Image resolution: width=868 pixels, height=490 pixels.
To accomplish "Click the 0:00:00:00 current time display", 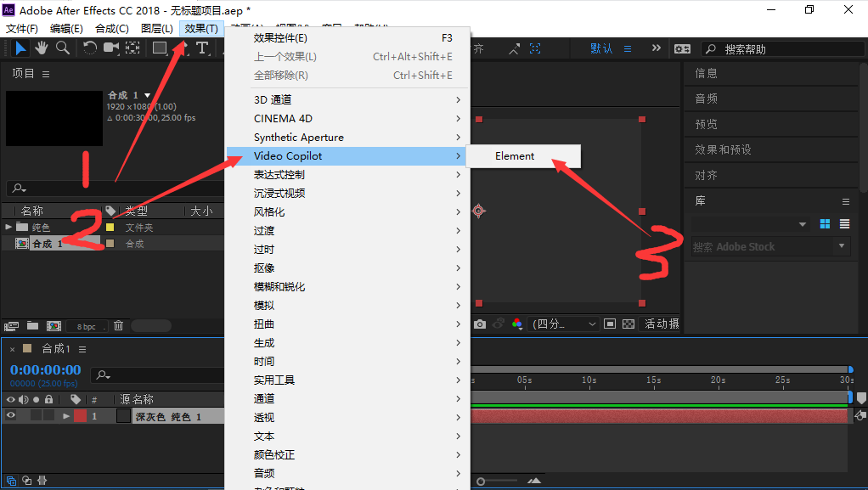I will point(45,370).
